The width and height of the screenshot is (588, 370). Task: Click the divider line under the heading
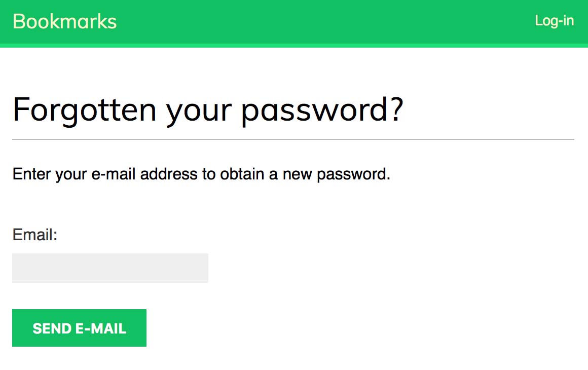[293, 139]
